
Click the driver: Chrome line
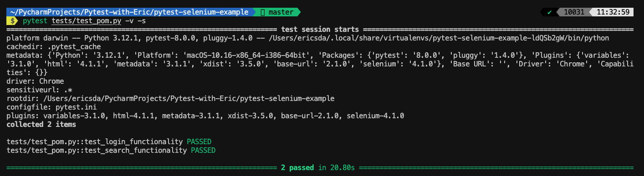[x=35, y=81]
